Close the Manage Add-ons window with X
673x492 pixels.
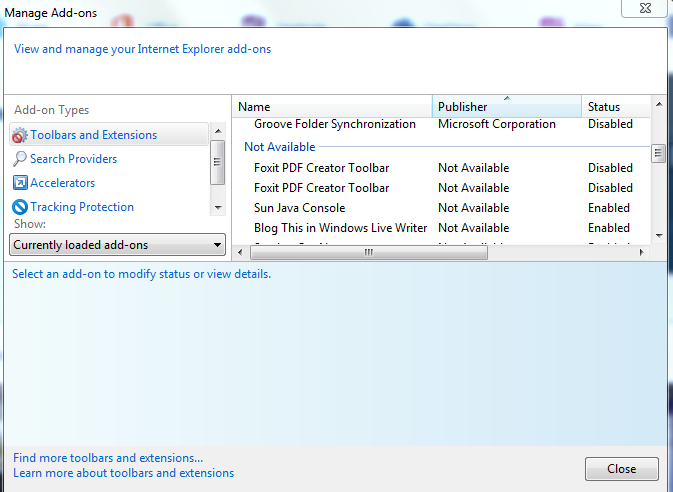coord(645,8)
